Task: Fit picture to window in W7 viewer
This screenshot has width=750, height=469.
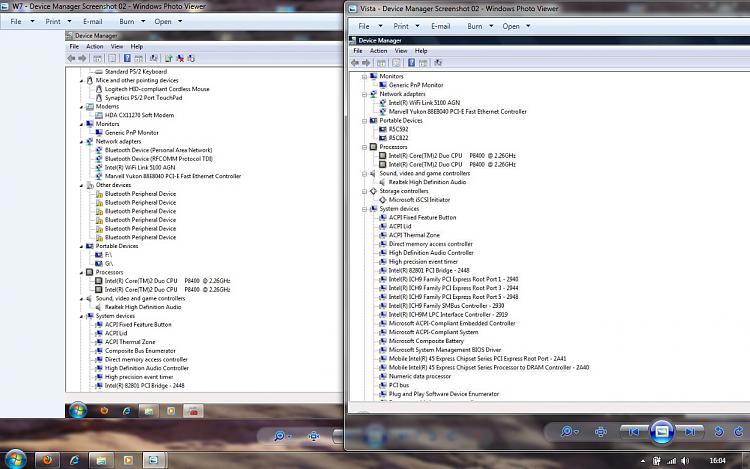Action: (x=314, y=436)
